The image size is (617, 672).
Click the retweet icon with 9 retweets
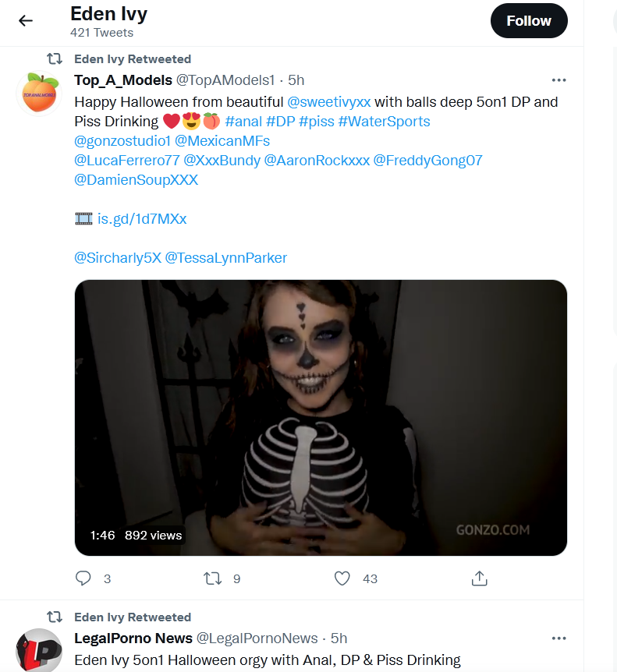212,578
